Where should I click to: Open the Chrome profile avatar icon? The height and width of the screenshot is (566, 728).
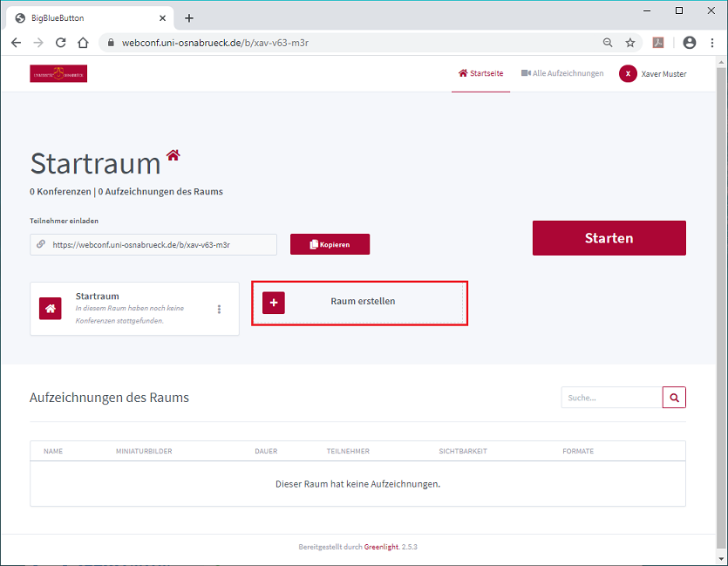[690, 43]
